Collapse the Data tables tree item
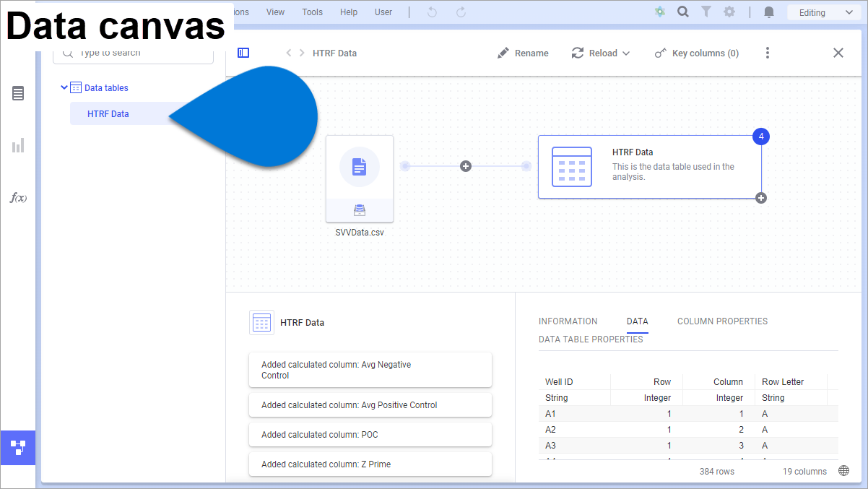This screenshot has height=489, width=868. pyautogui.click(x=65, y=87)
